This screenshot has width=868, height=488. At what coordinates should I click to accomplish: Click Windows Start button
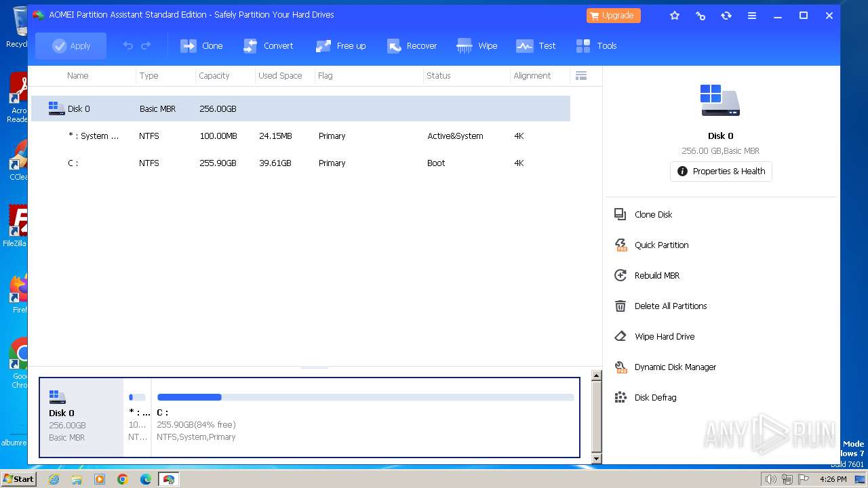click(18, 479)
